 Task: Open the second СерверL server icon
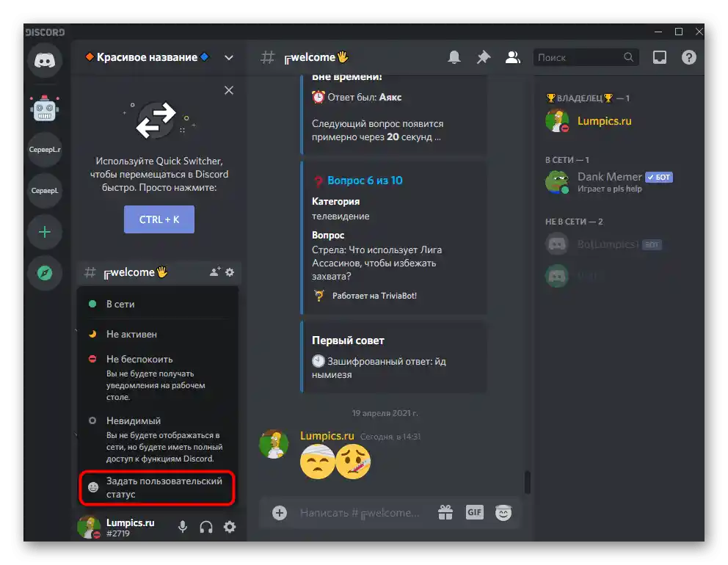pyautogui.click(x=45, y=190)
